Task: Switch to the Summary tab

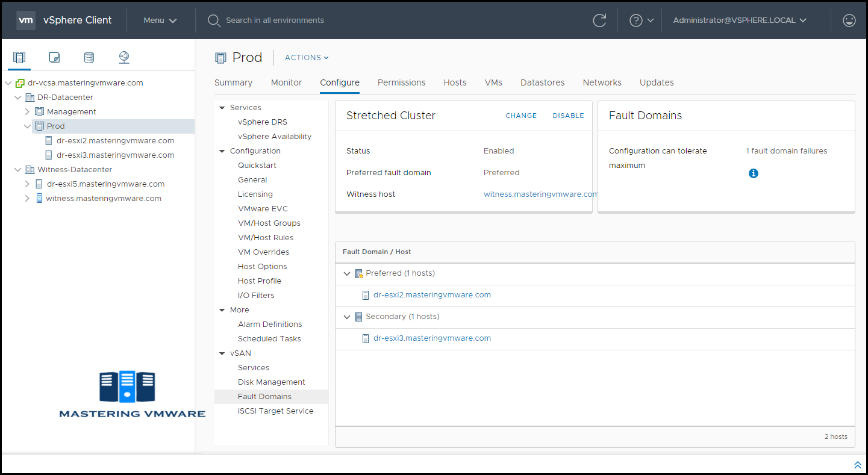Action: (x=233, y=82)
